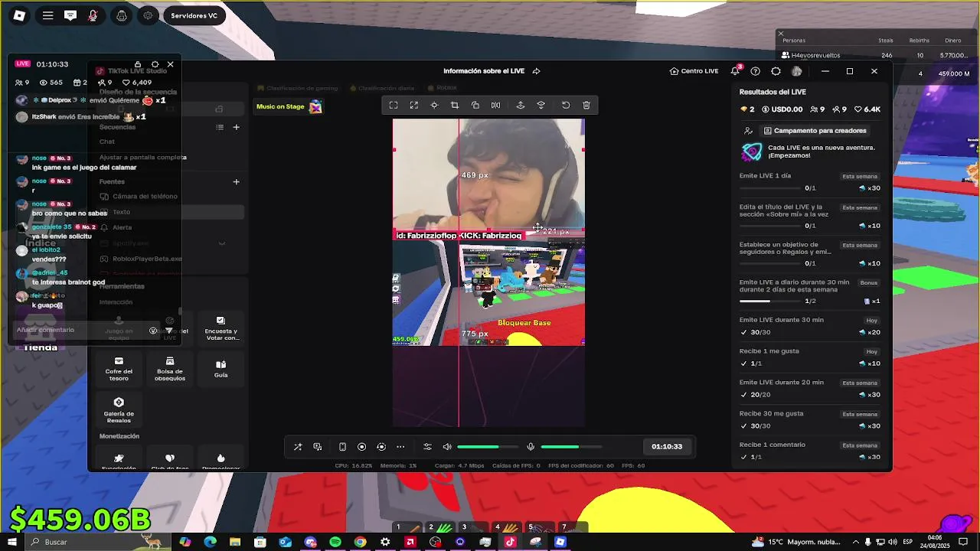The width and height of the screenshot is (980, 551).
Task: Click the Music on Stage badge
Action: (x=289, y=107)
